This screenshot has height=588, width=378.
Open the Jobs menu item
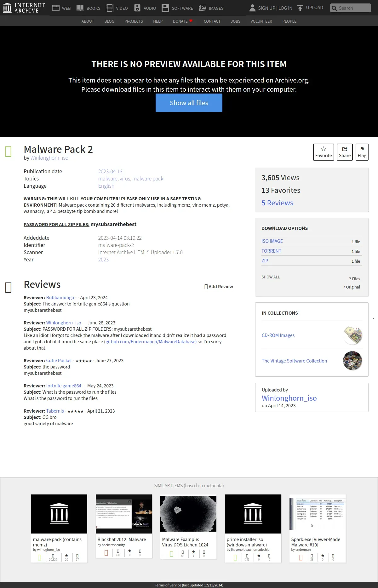click(x=236, y=21)
